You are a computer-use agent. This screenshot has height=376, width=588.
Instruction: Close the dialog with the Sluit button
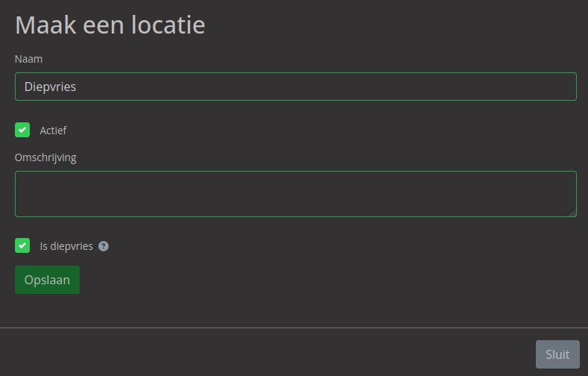[x=557, y=354]
